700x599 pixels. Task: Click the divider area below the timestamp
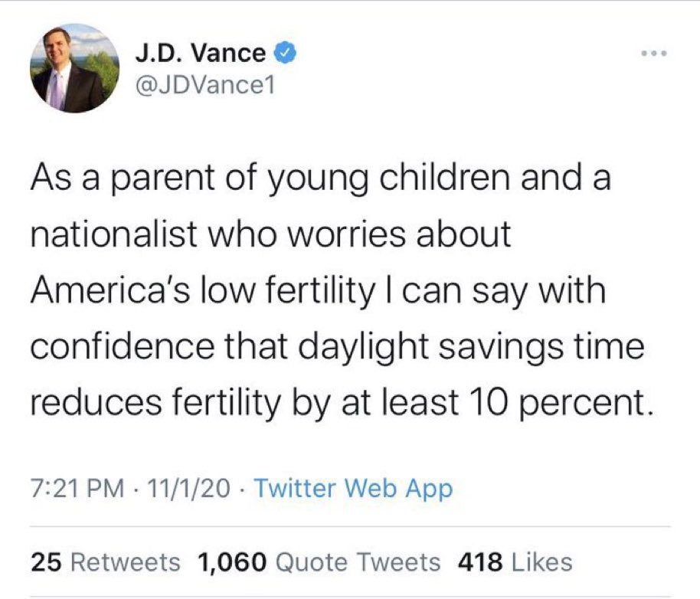350,521
